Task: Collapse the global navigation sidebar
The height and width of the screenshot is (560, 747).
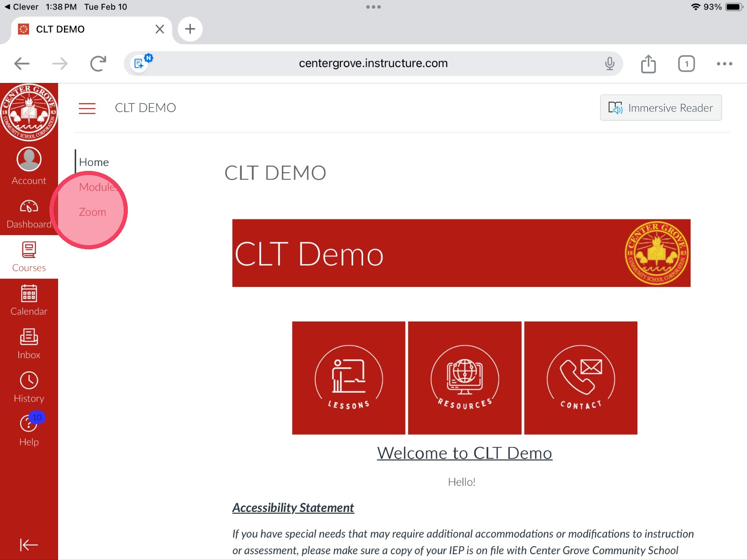Action: coord(29,545)
